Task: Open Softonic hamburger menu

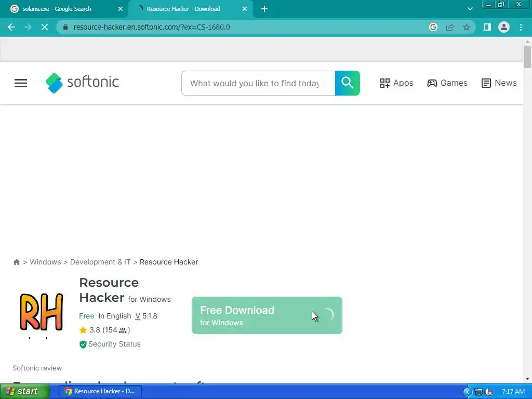Action: 21,83
